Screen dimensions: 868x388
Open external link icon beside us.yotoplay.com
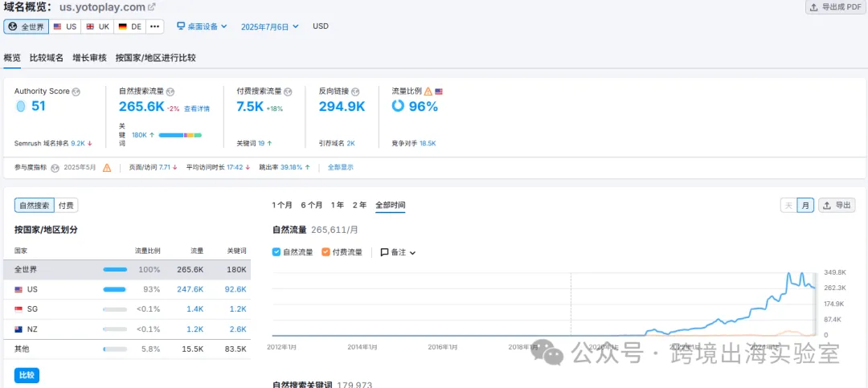(152, 8)
